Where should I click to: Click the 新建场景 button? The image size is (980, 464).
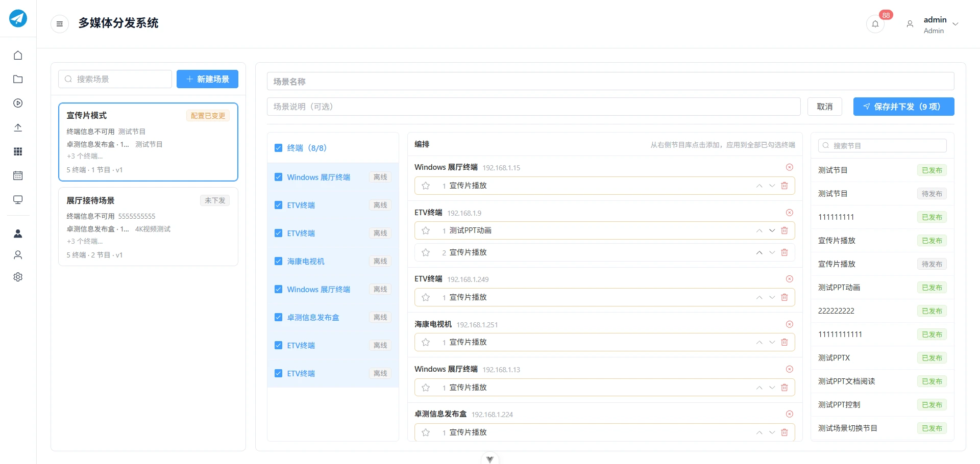tap(207, 79)
